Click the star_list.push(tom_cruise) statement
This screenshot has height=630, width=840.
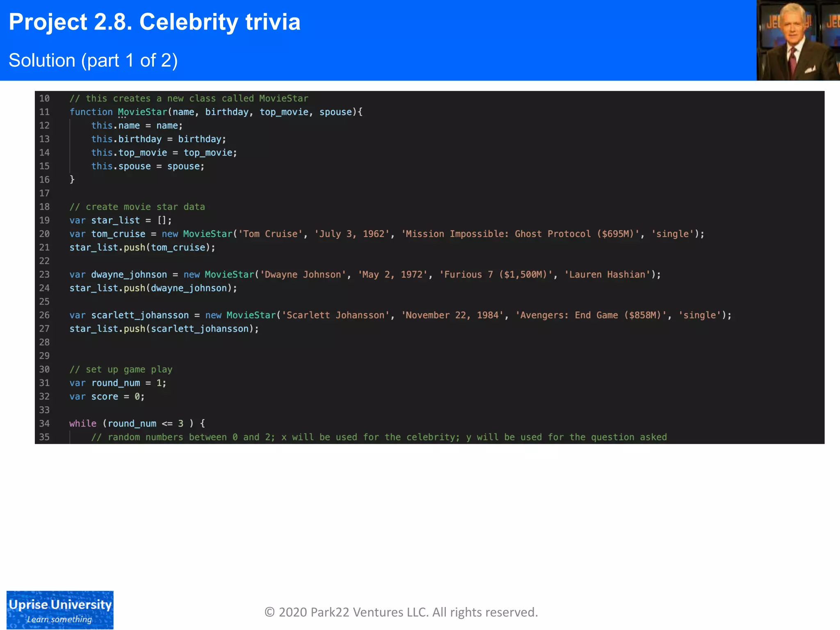(142, 247)
